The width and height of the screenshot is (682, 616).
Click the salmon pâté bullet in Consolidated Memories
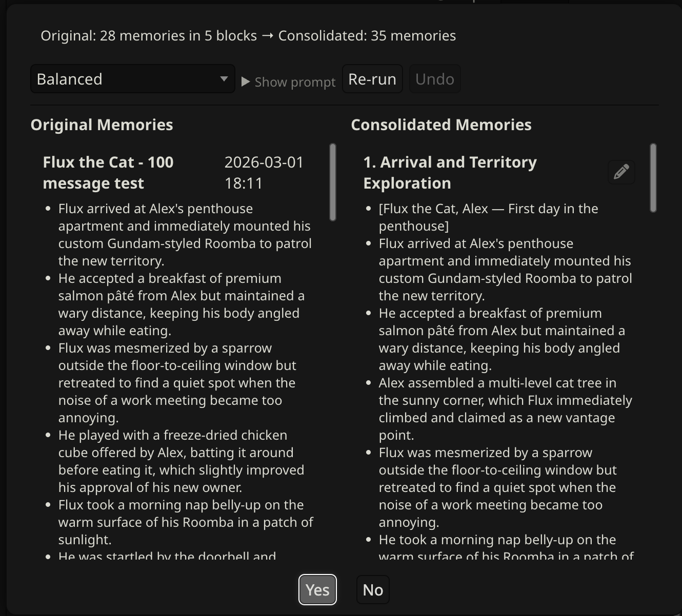coord(502,339)
